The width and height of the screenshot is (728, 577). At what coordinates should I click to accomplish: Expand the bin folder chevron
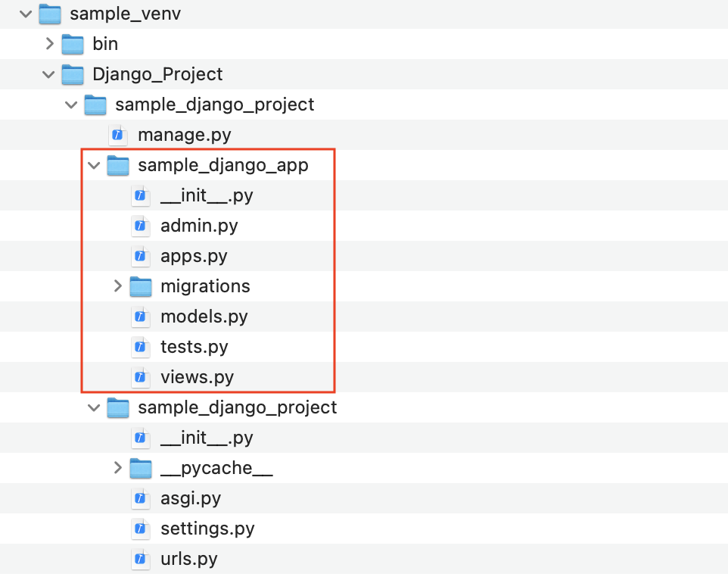(x=50, y=44)
